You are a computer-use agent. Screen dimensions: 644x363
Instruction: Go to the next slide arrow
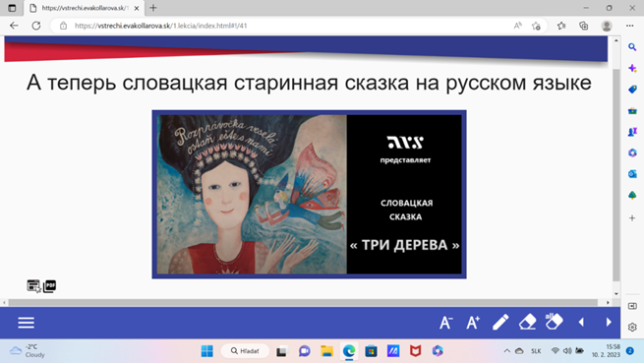point(609,323)
